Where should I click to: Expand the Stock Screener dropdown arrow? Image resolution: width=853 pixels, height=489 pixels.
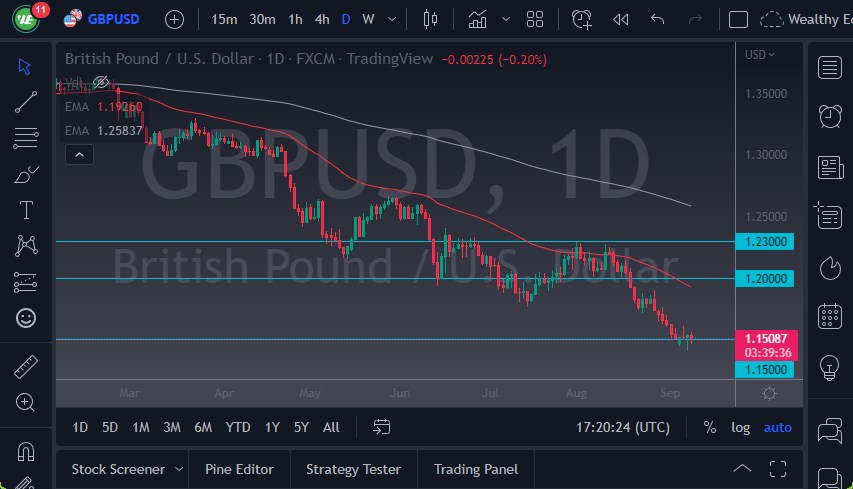coord(179,468)
